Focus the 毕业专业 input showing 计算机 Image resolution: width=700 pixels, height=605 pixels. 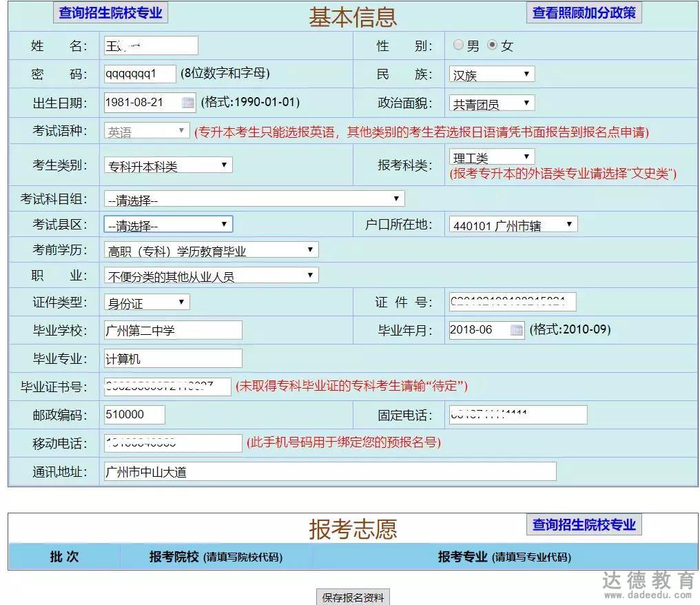pyautogui.click(x=173, y=358)
